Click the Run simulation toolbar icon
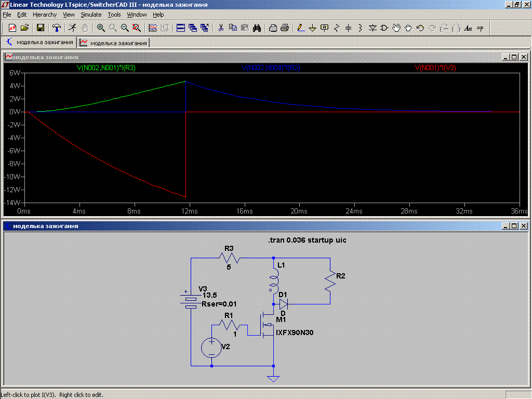The height and width of the screenshot is (399, 532). point(72,28)
